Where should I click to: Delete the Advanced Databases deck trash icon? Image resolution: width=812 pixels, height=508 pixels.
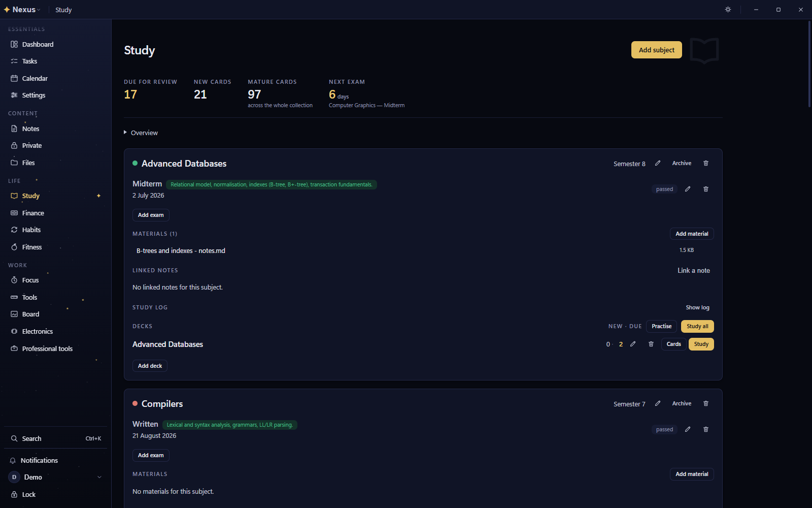(651, 344)
